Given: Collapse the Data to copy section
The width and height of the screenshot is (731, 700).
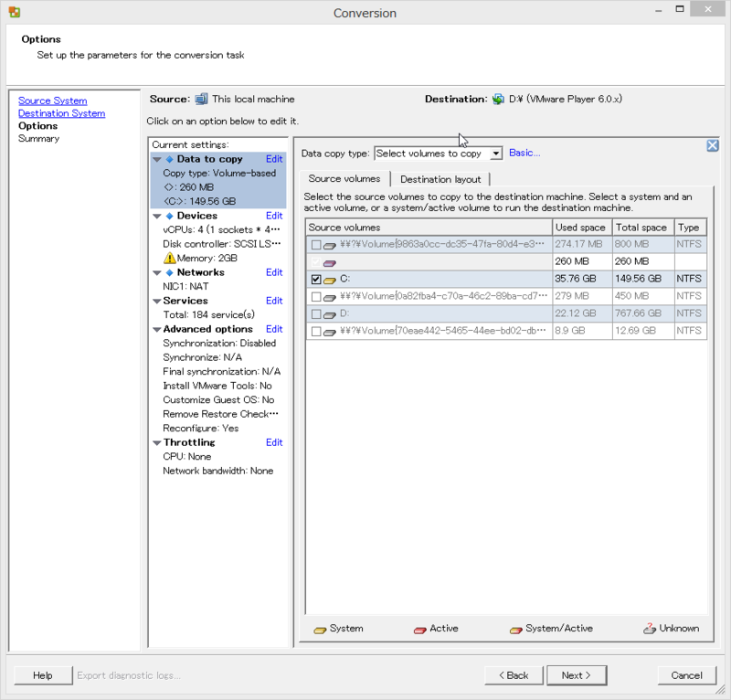Looking at the screenshot, I should click(157, 160).
